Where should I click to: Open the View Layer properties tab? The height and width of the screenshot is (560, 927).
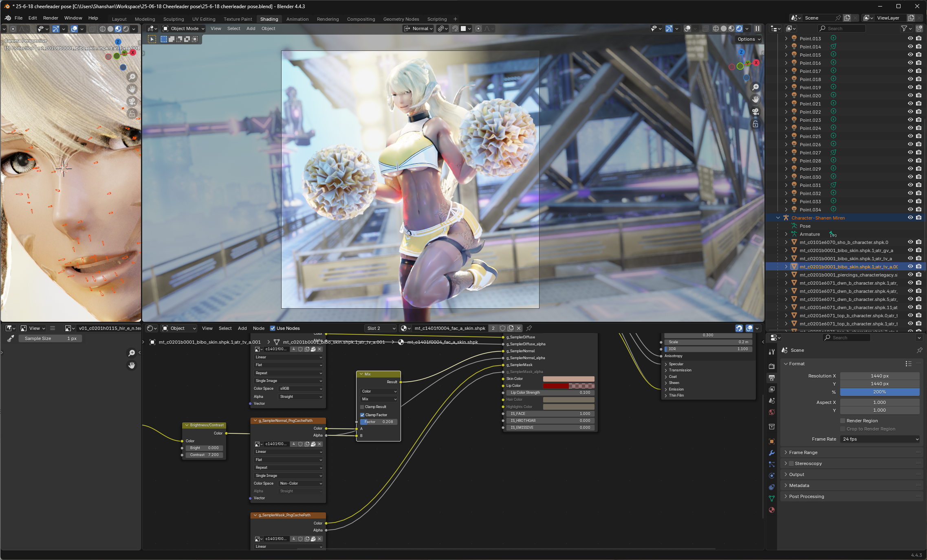coord(771,389)
